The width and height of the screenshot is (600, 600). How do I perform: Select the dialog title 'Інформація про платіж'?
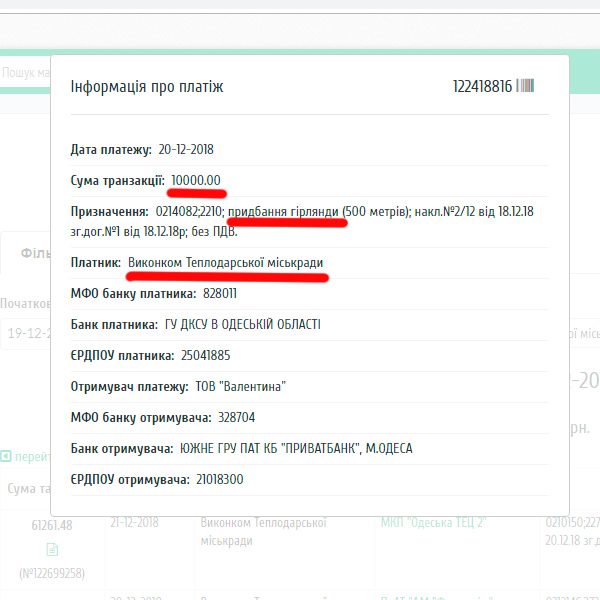147,87
